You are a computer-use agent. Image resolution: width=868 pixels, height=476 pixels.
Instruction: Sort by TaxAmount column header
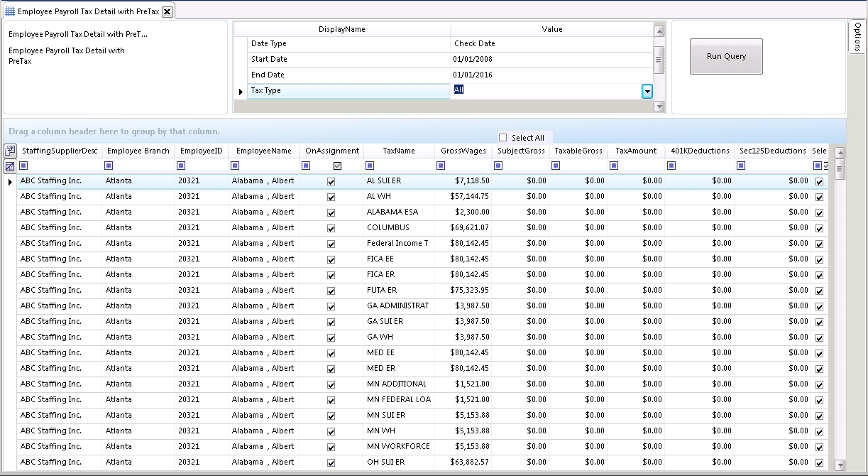(x=636, y=151)
